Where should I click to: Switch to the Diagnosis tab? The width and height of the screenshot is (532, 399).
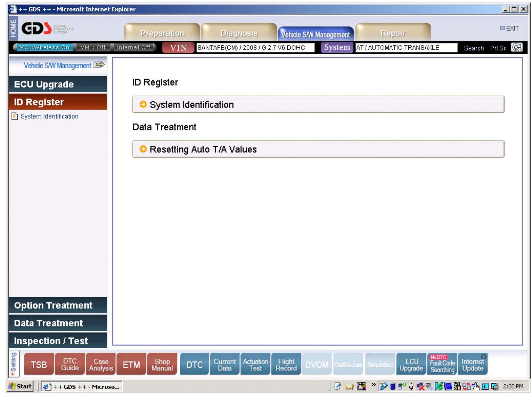(239, 33)
